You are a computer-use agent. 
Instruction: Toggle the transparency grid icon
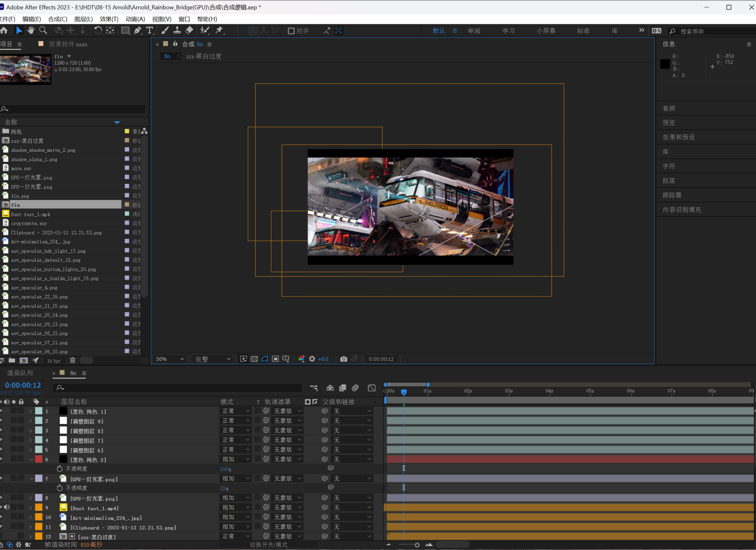[254, 359]
